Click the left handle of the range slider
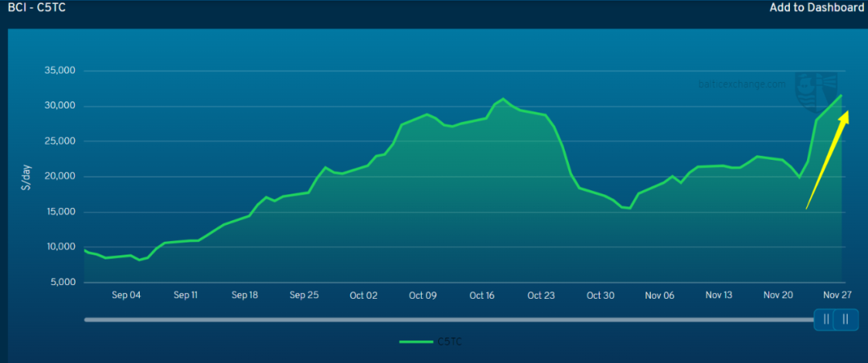The image size is (868, 363). [825, 320]
